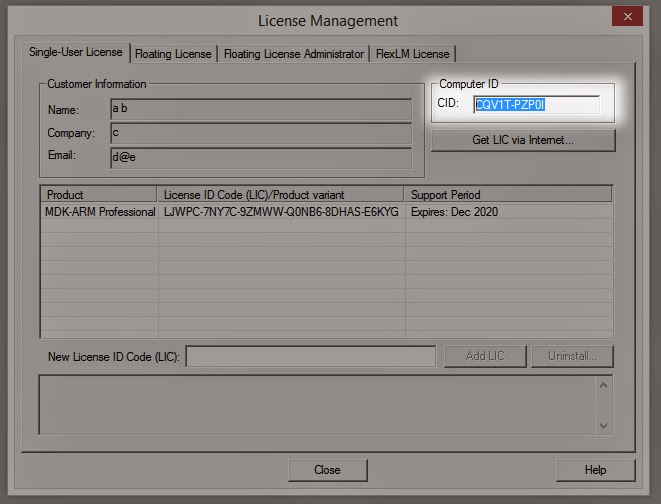Click inside the empty message output box
This screenshot has width=661, height=504.
[x=318, y=405]
